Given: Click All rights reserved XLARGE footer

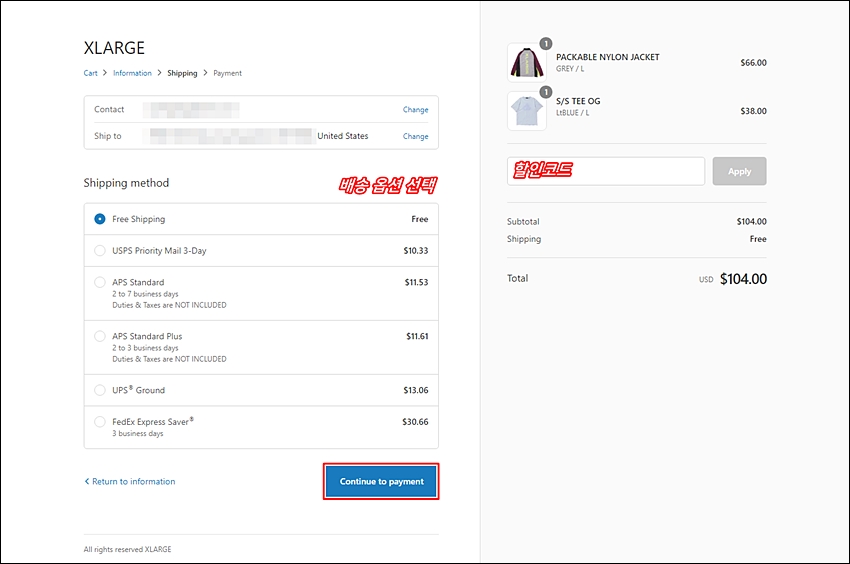Looking at the screenshot, I should pos(127,549).
